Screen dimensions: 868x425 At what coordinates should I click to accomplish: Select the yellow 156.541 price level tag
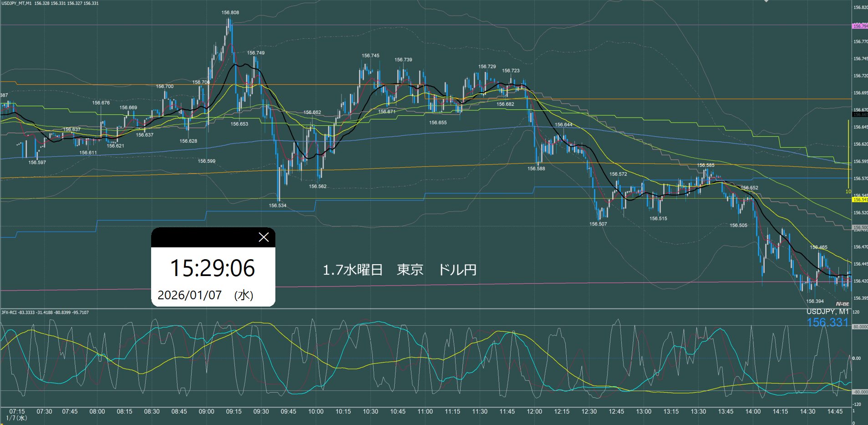point(859,200)
